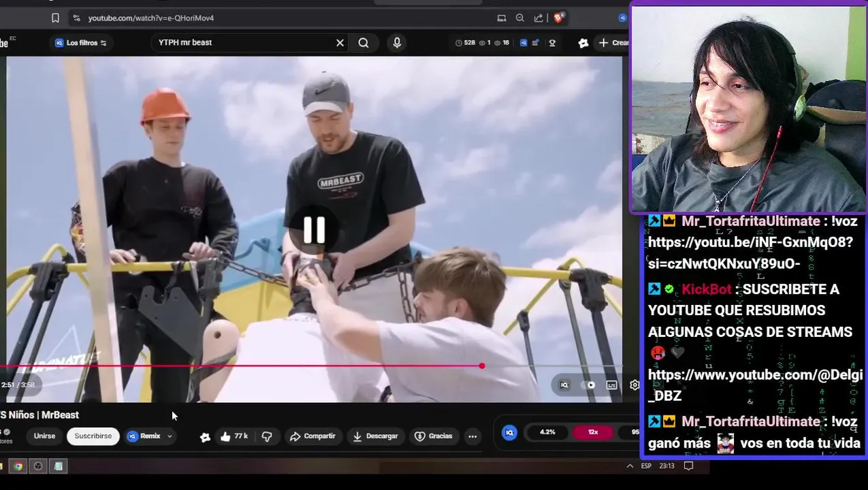
Task: Click the vidIQ "Remix" button
Action: [x=144, y=436]
